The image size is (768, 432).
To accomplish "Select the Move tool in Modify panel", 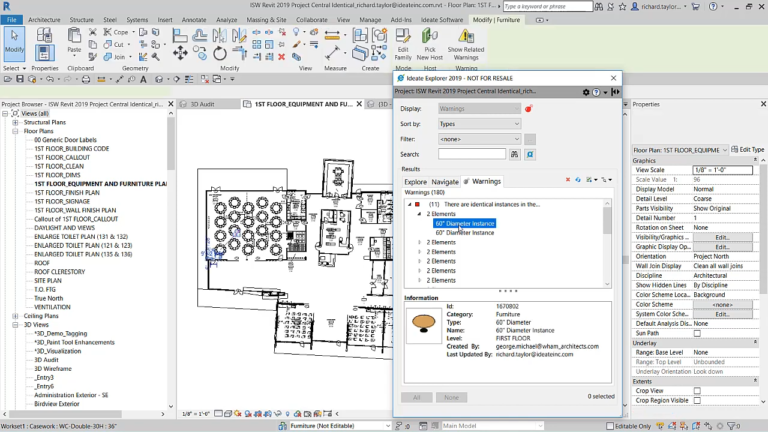I will (x=180, y=53).
